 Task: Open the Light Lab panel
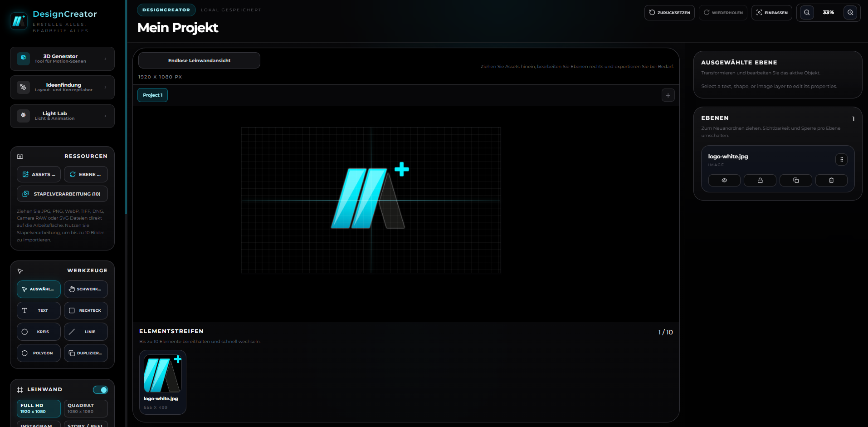click(x=62, y=116)
